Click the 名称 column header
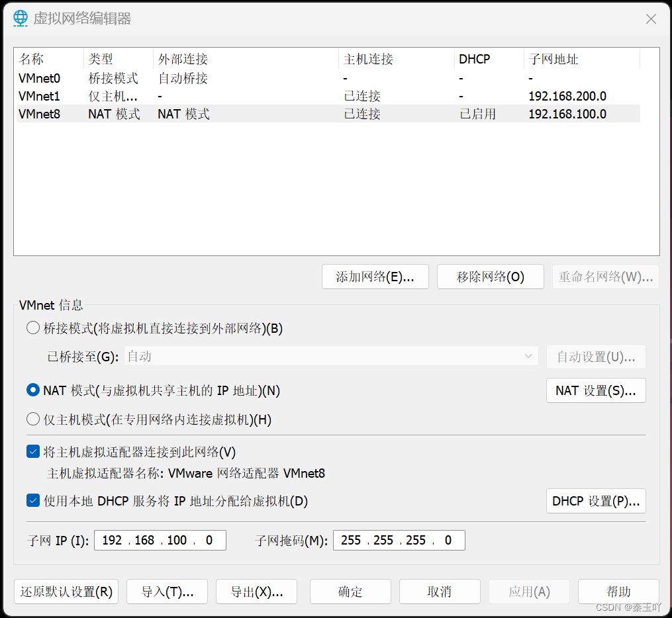Screen dimensions: 672x618 pos(50,59)
